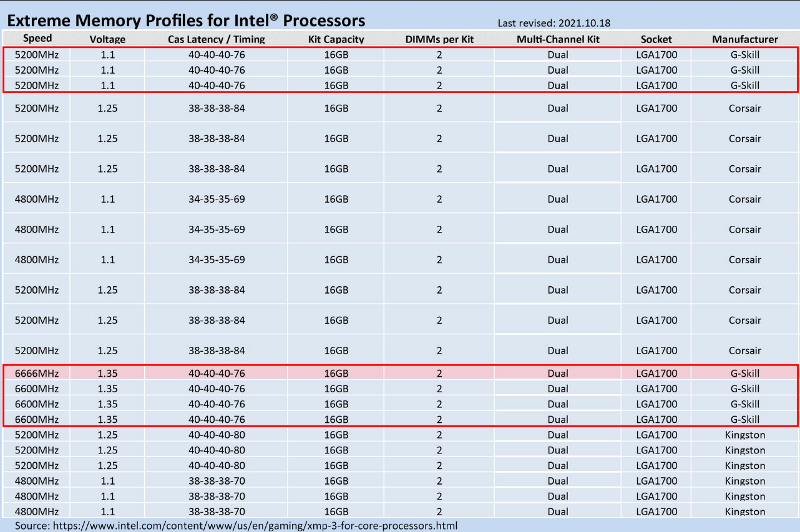
Task: Click the Speed column header
Action: pos(37,39)
